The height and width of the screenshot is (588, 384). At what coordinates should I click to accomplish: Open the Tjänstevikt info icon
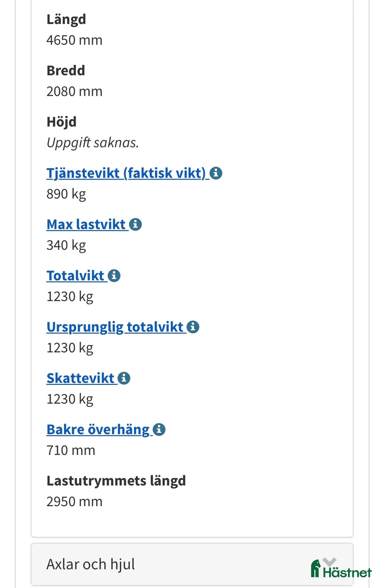click(216, 174)
